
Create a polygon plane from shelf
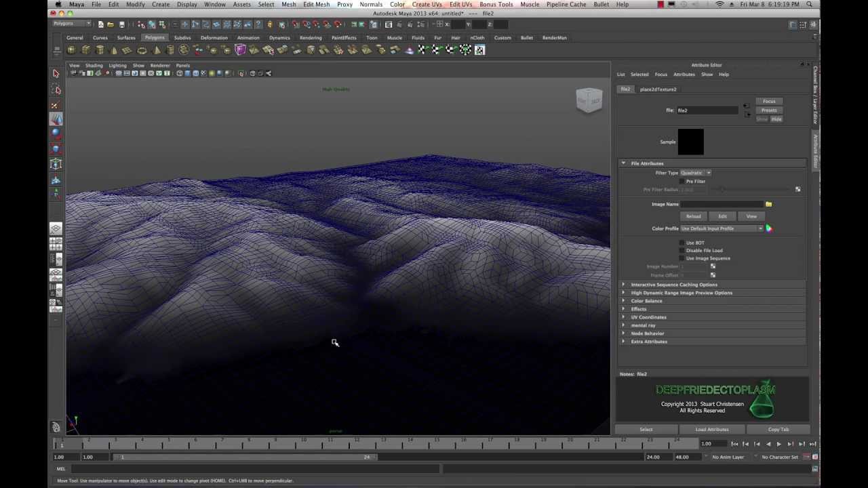point(127,50)
